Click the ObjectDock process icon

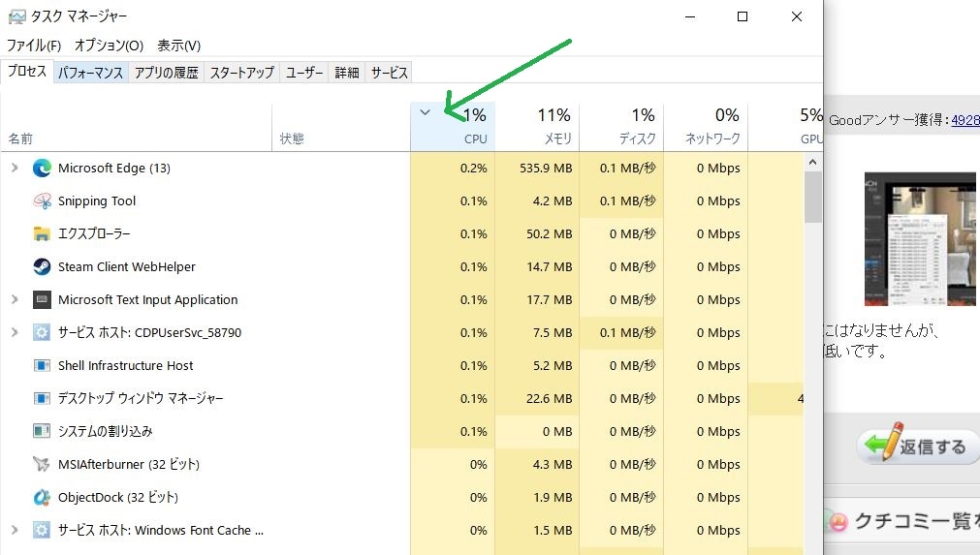pyautogui.click(x=42, y=498)
